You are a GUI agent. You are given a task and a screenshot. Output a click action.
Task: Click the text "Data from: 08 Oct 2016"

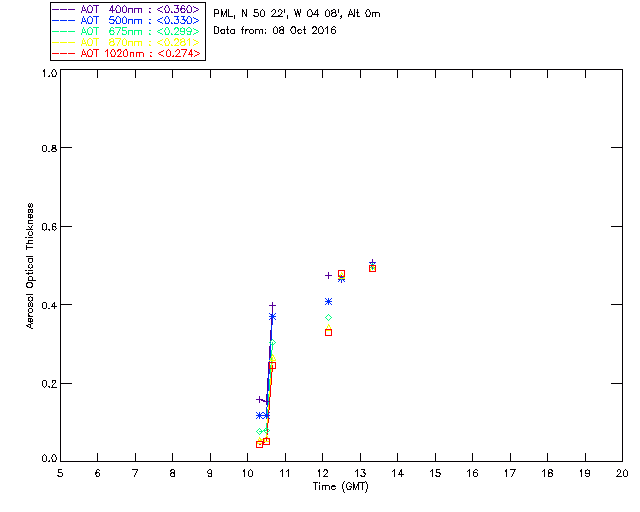[275, 30]
